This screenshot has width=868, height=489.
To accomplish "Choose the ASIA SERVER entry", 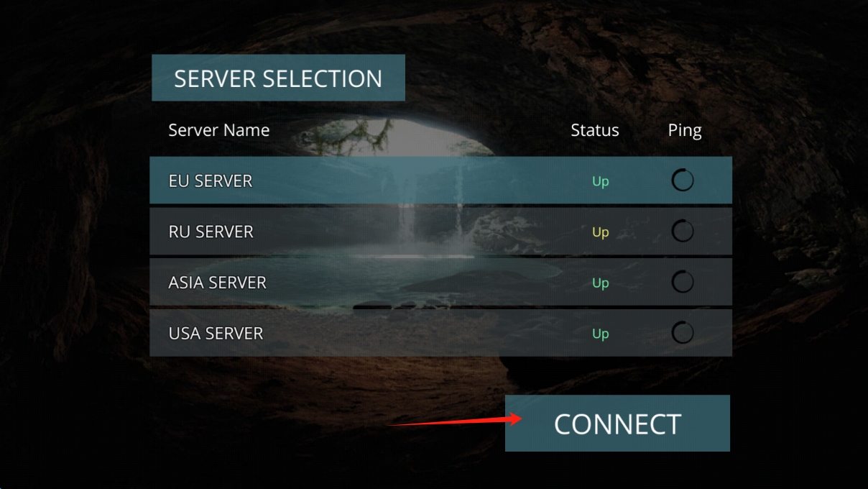I will [440, 282].
